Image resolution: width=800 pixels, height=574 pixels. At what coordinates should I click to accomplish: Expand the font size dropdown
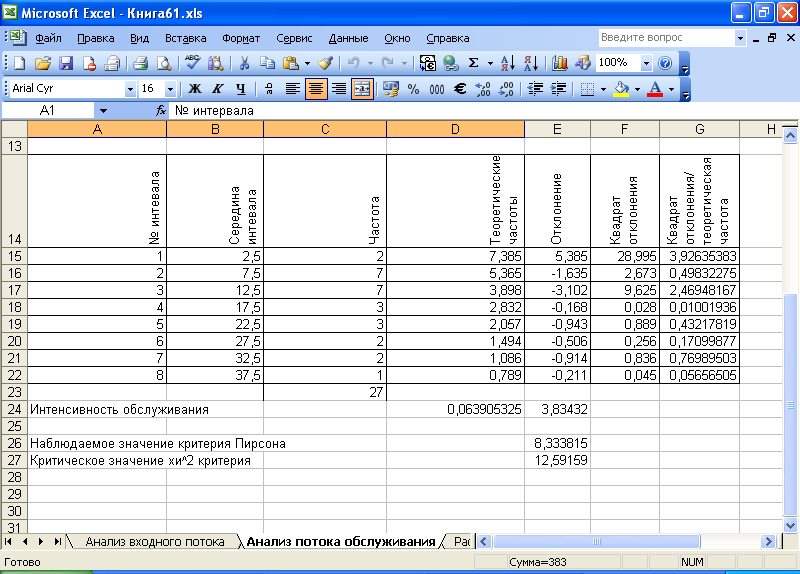(169, 89)
